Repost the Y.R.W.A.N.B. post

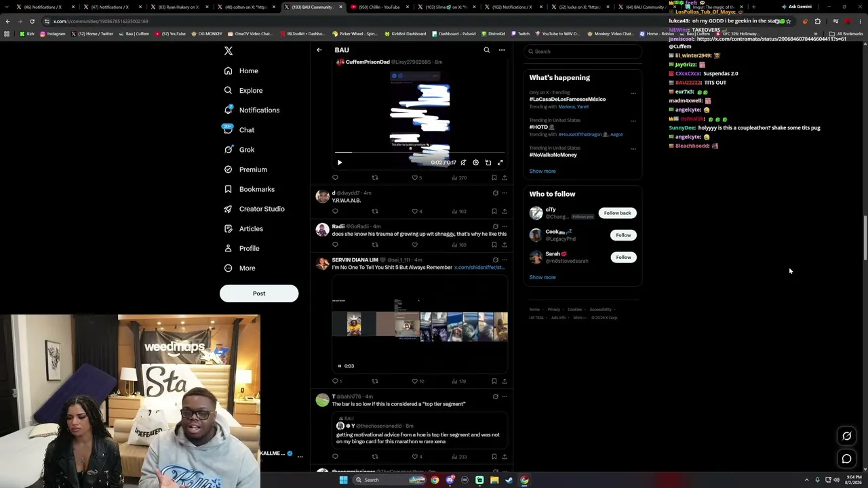[375, 211]
